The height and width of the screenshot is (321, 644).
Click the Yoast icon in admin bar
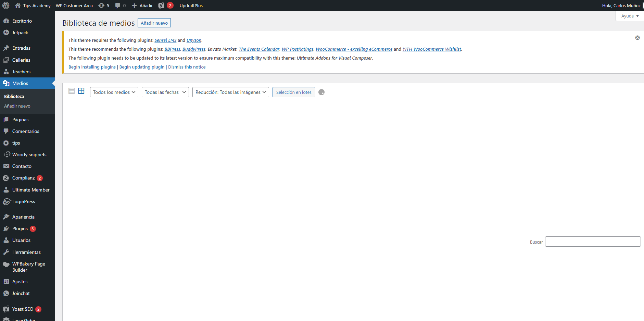[161, 5]
